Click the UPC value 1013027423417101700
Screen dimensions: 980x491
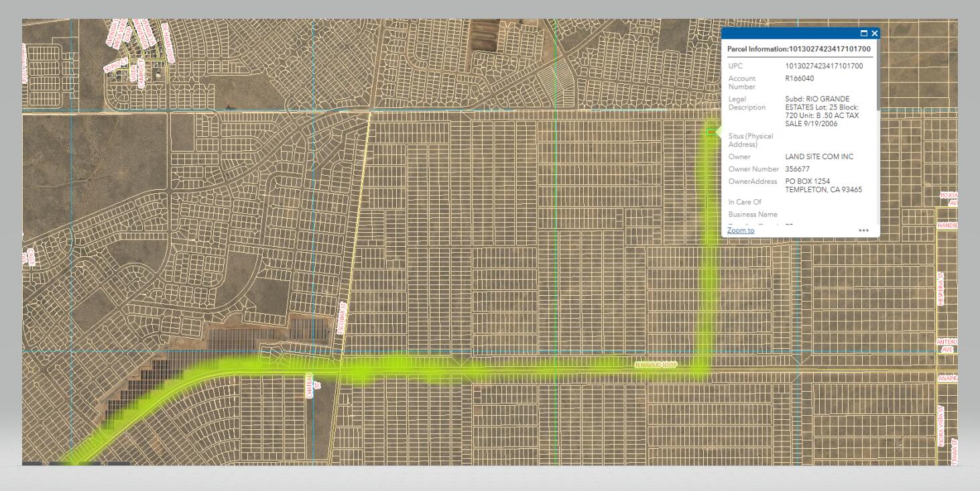(x=824, y=66)
